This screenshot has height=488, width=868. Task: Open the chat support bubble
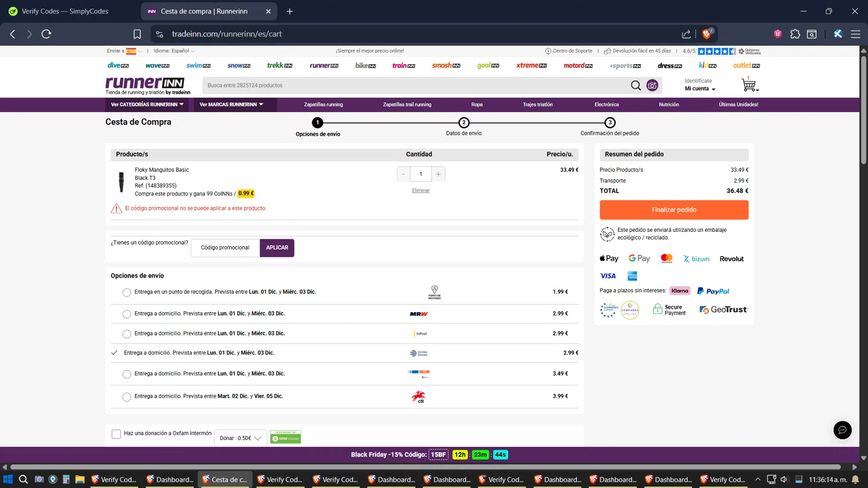pos(842,430)
